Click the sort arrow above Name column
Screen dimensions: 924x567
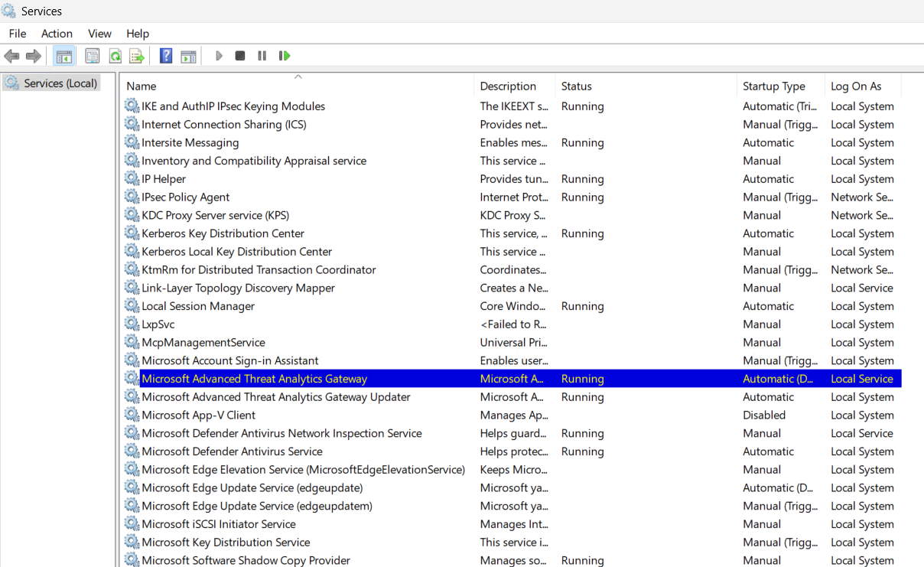point(298,77)
